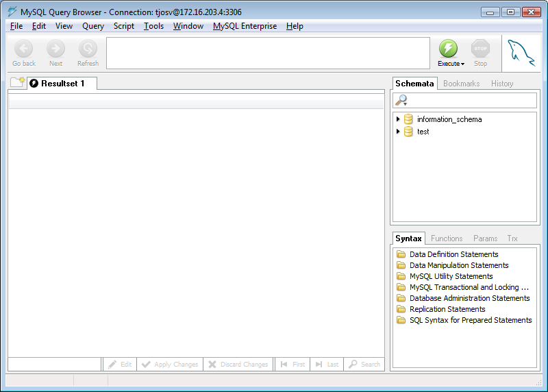Click the Next arrow icon

tap(56, 48)
